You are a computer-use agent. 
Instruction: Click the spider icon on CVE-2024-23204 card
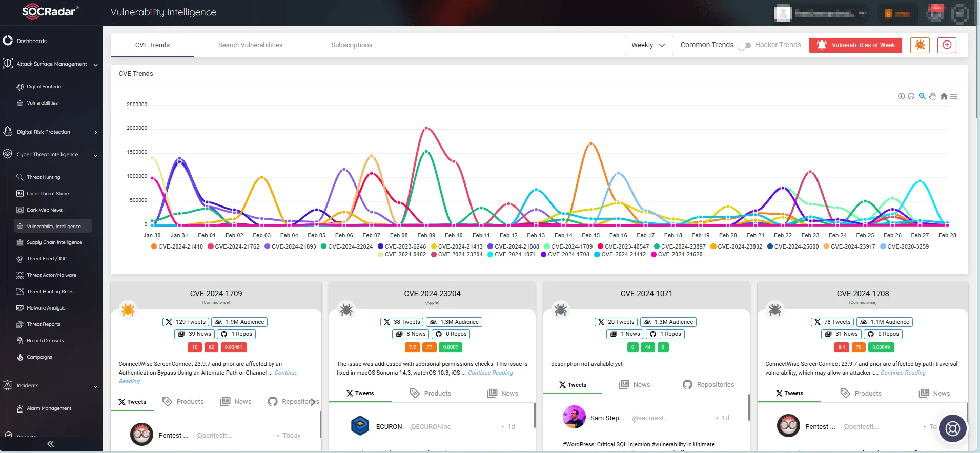point(346,310)
